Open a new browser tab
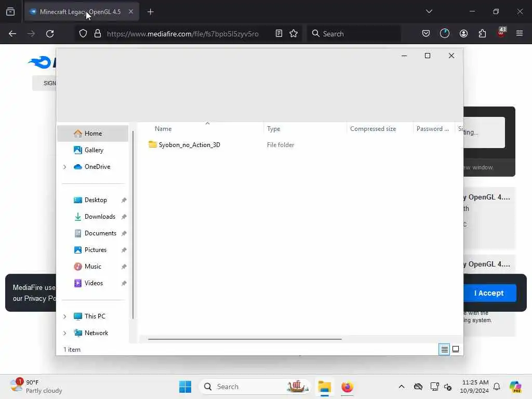Image resolution: width=532 pixels, height=399 pixels. [151, 12]
